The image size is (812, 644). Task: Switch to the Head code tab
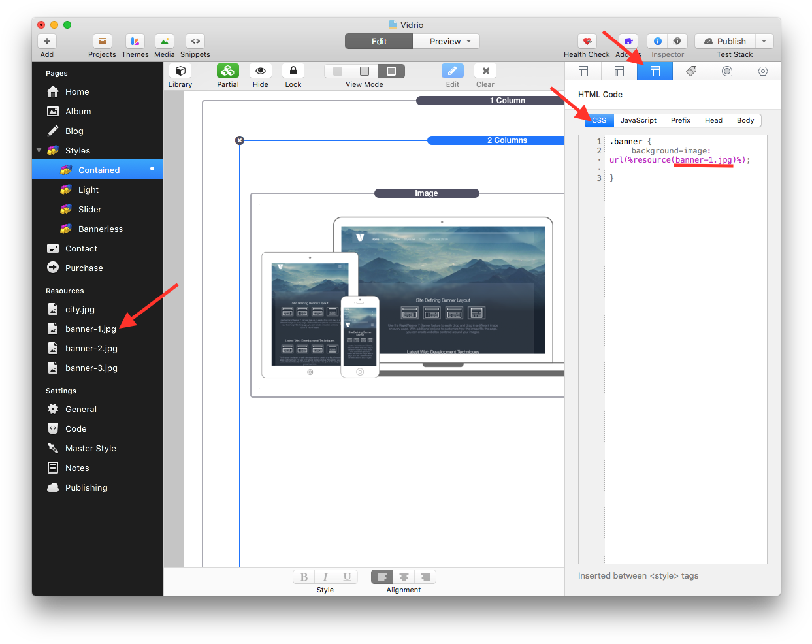713,120
